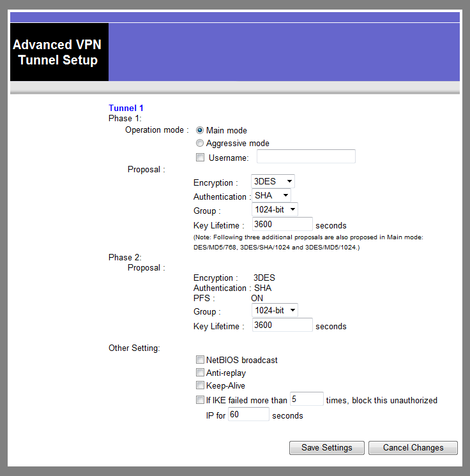470x476 pixels.
Task: Check the IKE failed blocking option
Action: point(201,401)
